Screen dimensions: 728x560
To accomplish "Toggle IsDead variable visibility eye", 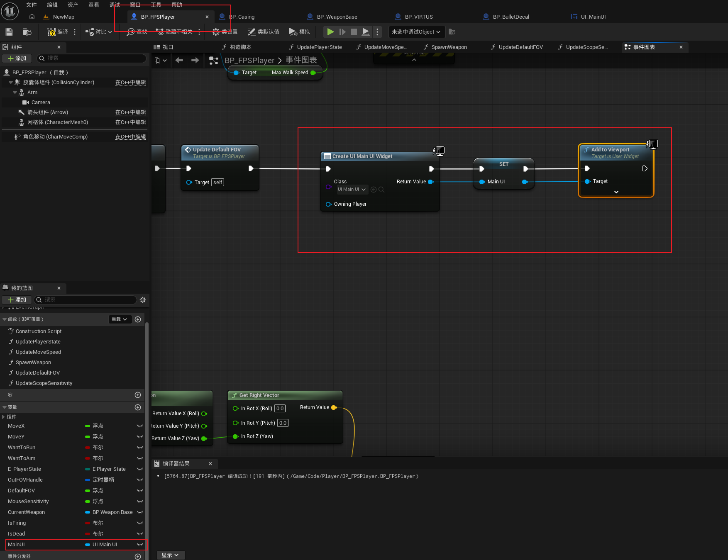I will (140, 534).
